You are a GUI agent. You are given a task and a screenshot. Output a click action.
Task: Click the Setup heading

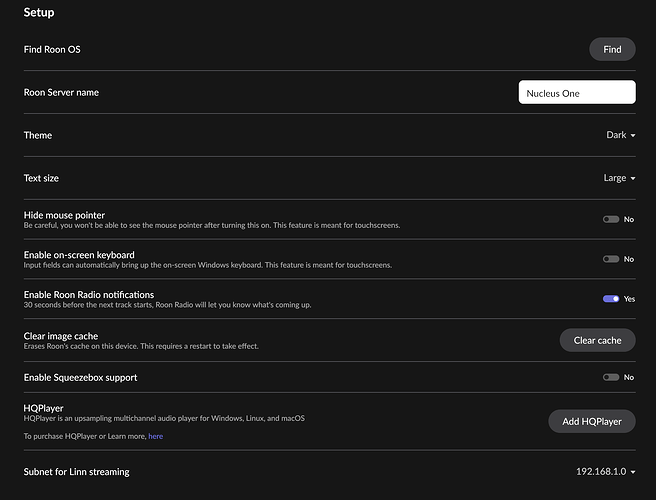(x=39, y=13)
